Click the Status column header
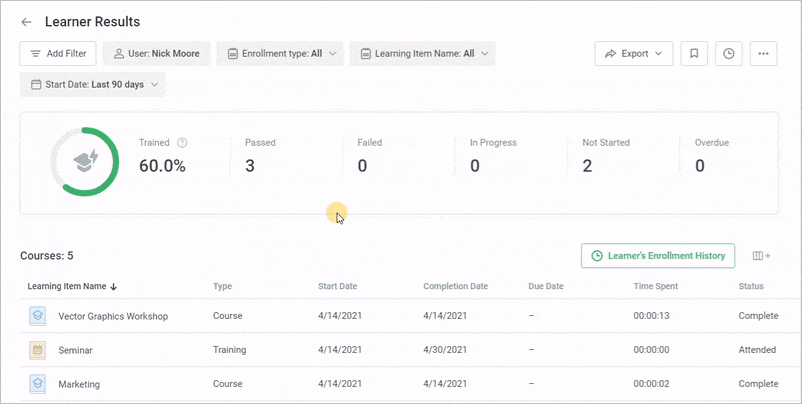The width and height of the screenshot is (802, 404). [x=751, y=286]
